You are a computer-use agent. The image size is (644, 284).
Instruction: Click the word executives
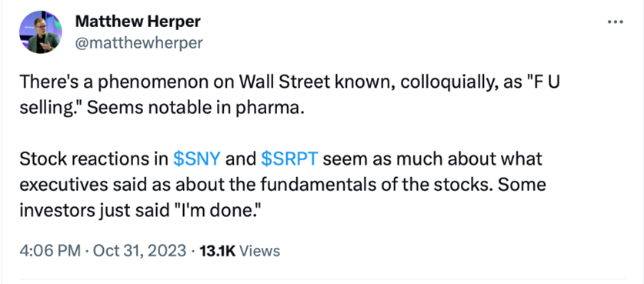tap(58, 185)
